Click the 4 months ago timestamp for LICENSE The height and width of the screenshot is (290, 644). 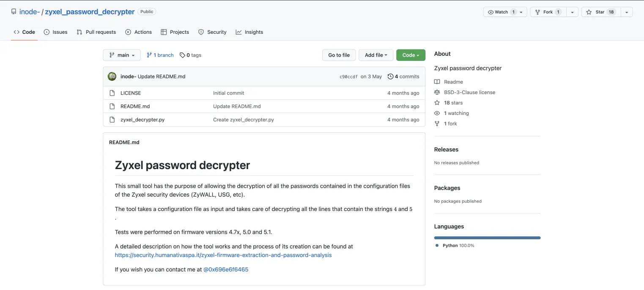tap(403, 93)
